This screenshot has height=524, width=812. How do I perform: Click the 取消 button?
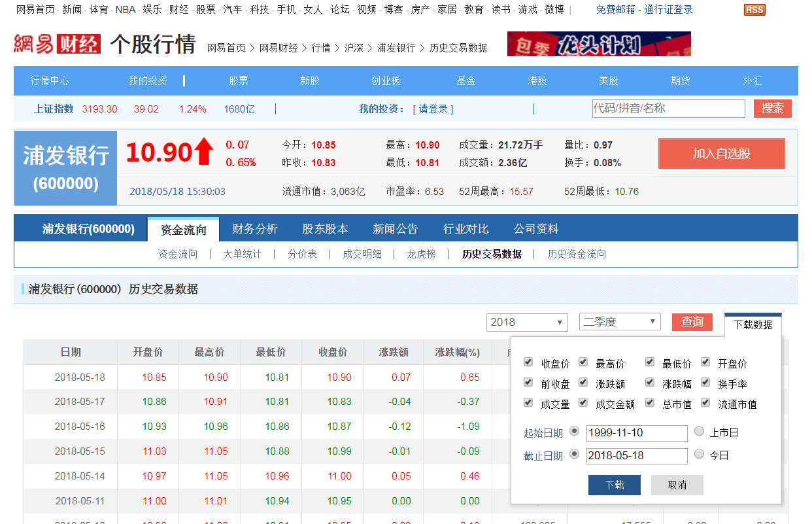click(677, 485)
